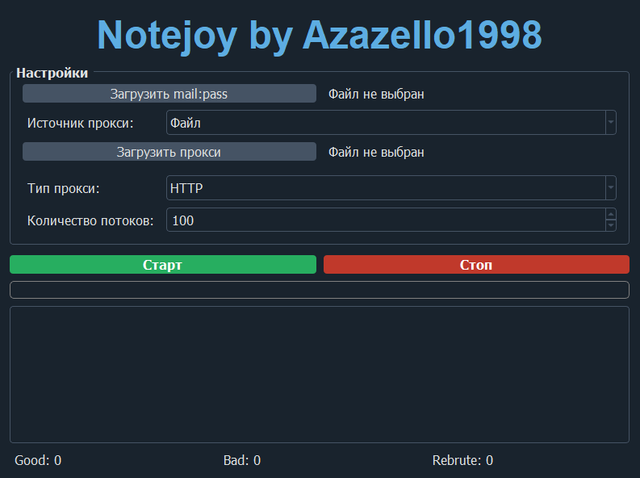Decrease thread count with the down arrow
640x478 pixels.
[611, 226]
